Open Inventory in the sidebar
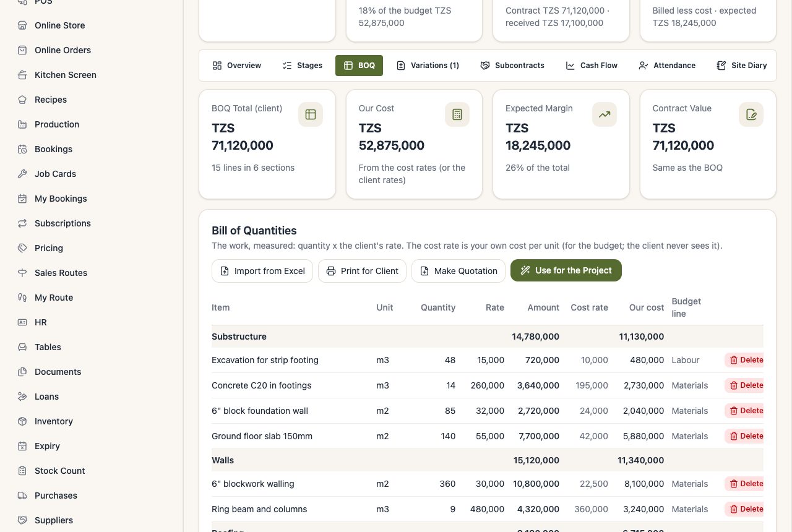 53,421
